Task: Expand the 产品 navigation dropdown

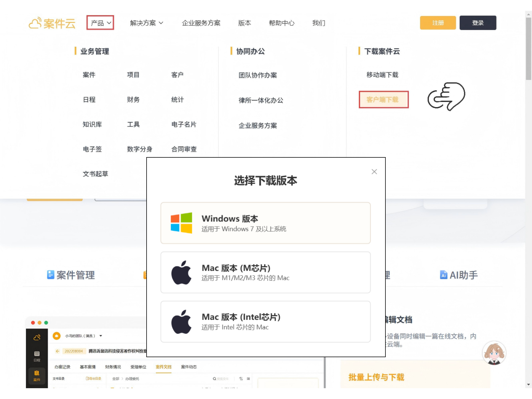Action: point(100,23)
